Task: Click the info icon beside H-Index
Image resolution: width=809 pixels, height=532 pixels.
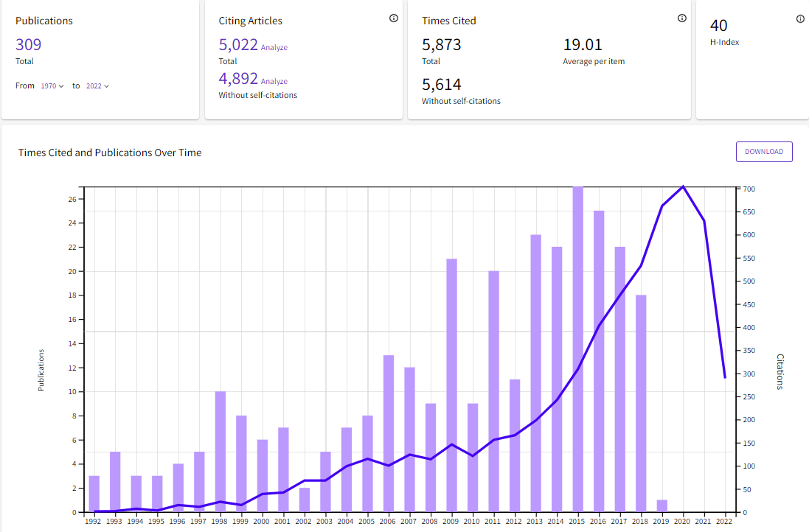Action: tap(800, 18)
